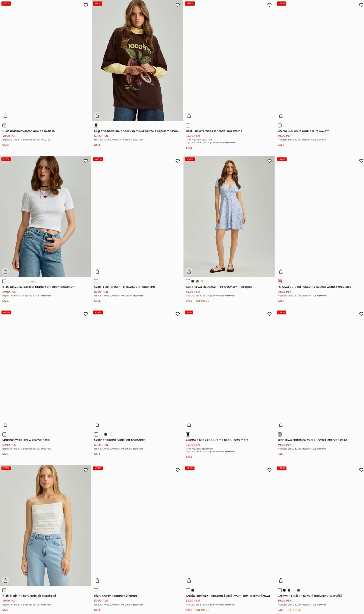Choose black swatch for Czarna bluza moto
The width and height of the screenshot is (364, 614).
188,434
